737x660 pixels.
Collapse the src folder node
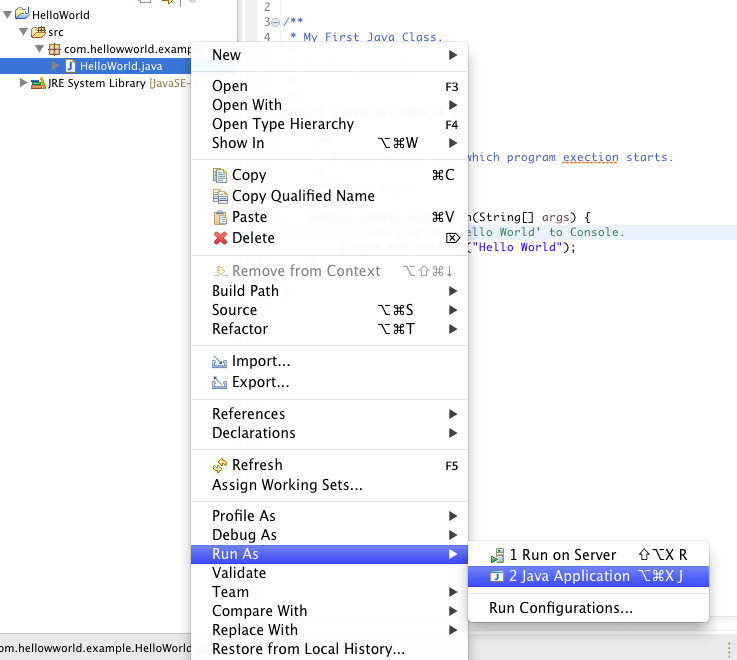pyautogui.click(x=23, y=32)
